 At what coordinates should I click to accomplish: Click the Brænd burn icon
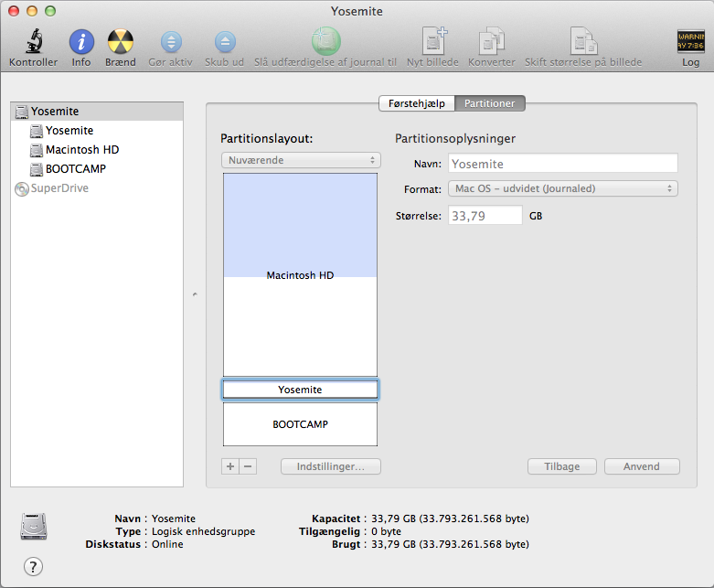click(x=120, y=42)
